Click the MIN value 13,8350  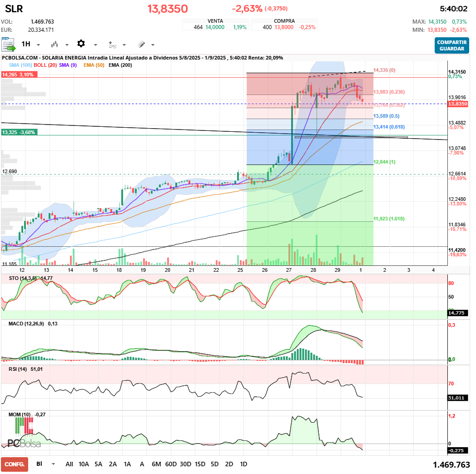pos(437,30)
